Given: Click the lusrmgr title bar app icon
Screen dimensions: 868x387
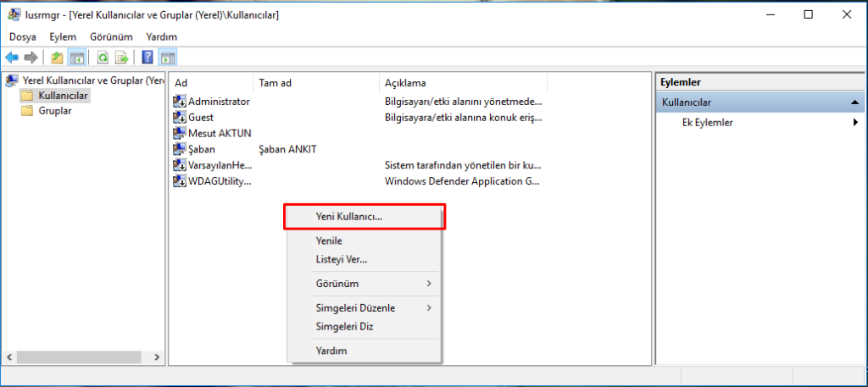Looking at the screenshot, I should click(x=15, y=15).
